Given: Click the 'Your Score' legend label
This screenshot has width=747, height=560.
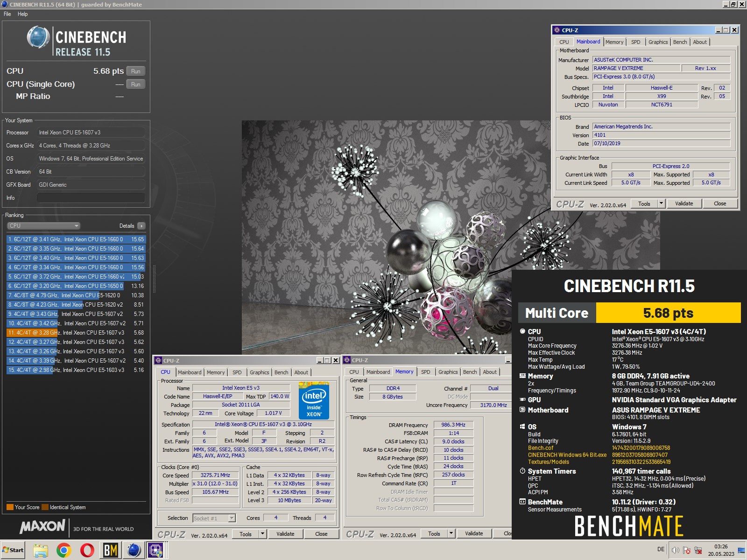Looking at the screenshot, I should coord(27,507).
